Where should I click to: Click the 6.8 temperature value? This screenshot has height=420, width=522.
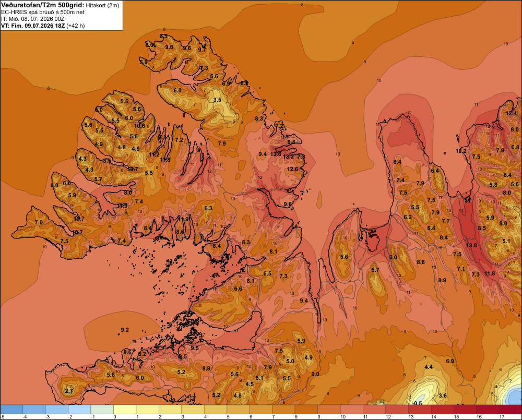tap(515, 147)
